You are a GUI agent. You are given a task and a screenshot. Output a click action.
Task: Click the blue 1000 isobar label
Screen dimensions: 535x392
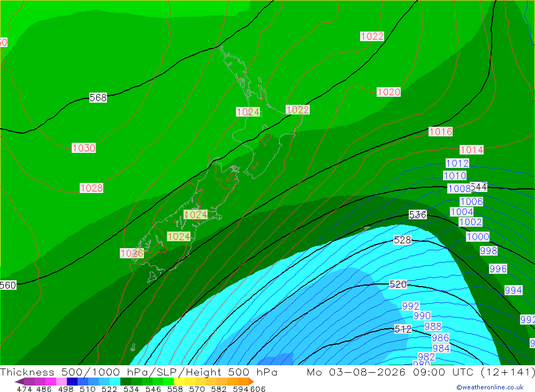coord(478,236)
